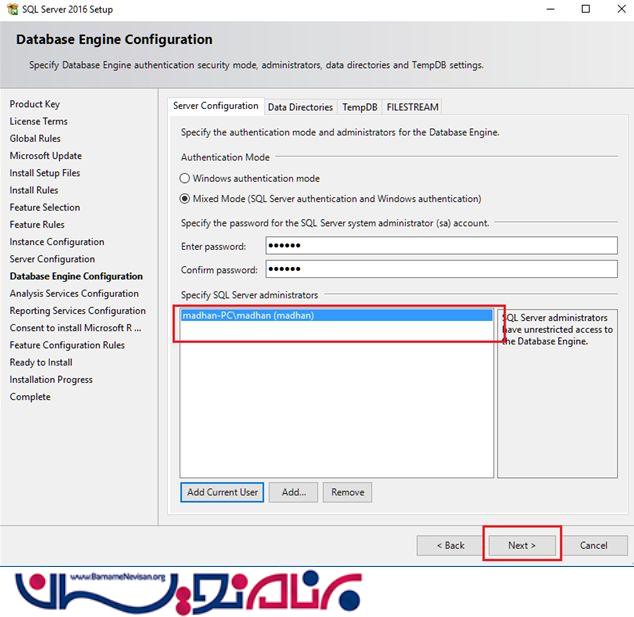Click Global Rules step in sidebar
The width and height of the screenshot is (634, 617).
pos(35,138)
